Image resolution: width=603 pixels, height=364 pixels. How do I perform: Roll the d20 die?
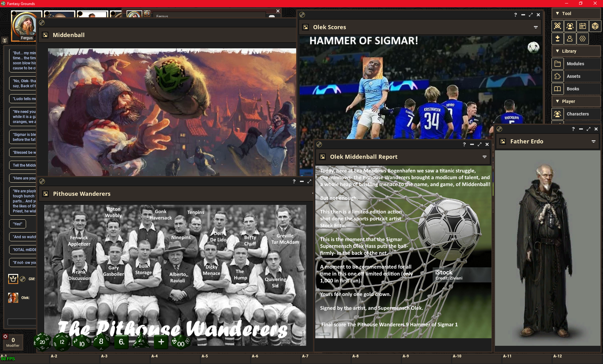pyautogui.click(x=42, y=342)
